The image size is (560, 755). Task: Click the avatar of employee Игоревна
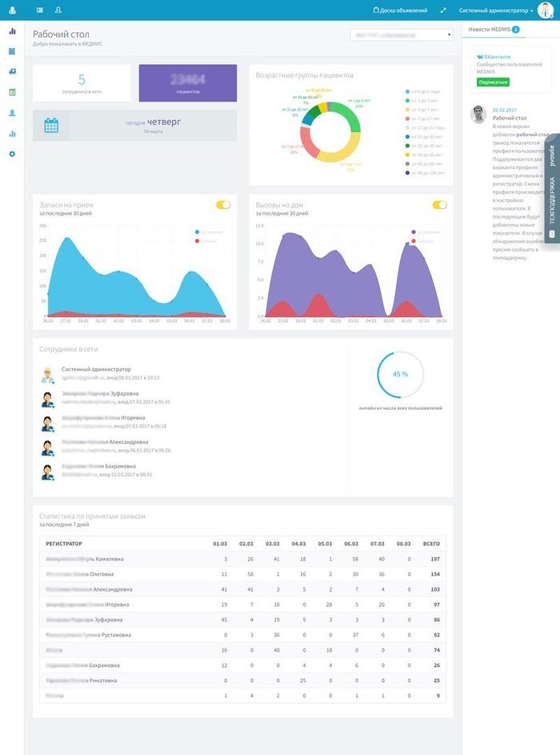[47, 424]
